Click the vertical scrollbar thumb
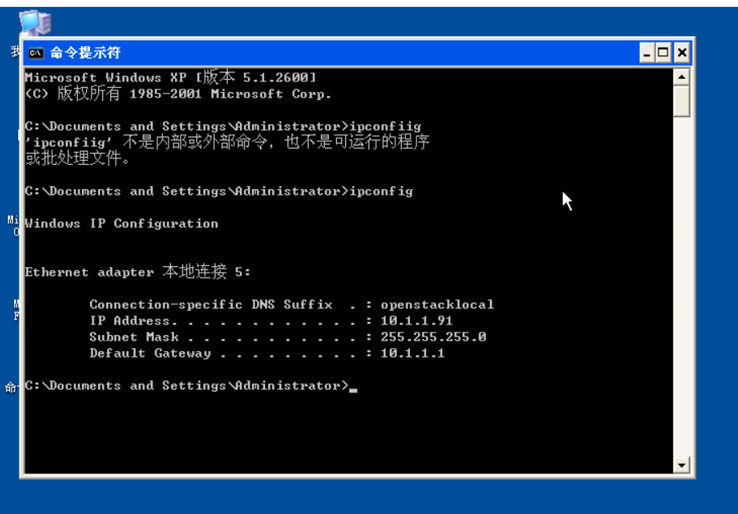This screenshot has height=514, width=738. (682, 101)
